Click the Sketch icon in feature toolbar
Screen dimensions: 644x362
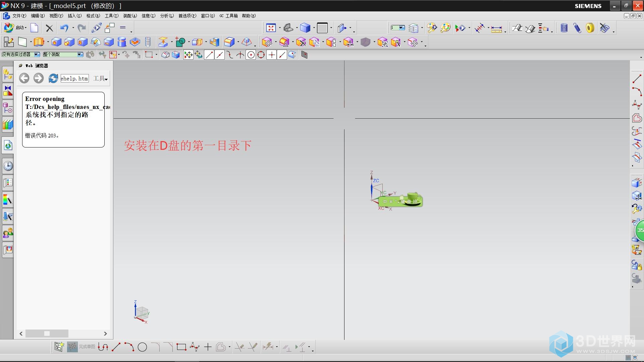click(8, 42)
